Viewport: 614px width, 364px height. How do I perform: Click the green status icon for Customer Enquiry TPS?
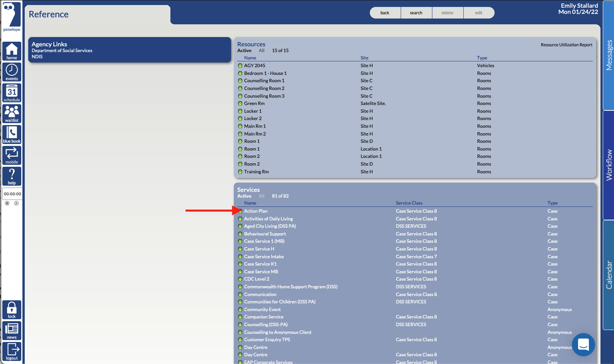[240, 340]
